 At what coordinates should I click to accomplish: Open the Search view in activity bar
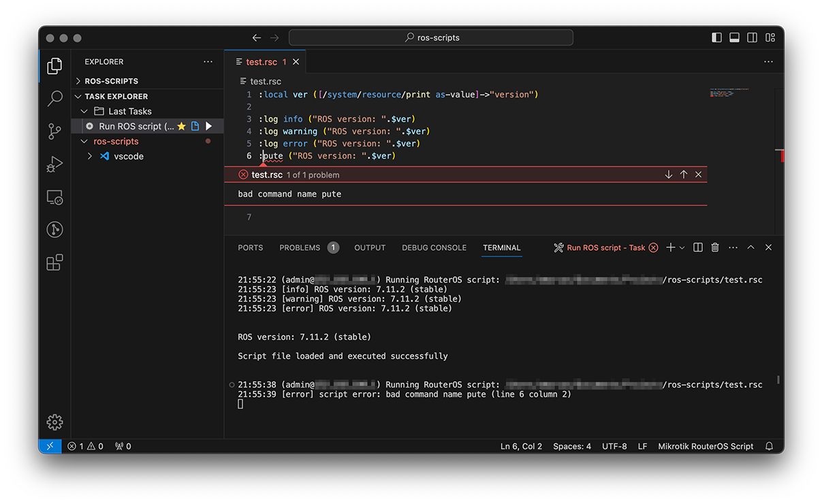pos(54,99)
